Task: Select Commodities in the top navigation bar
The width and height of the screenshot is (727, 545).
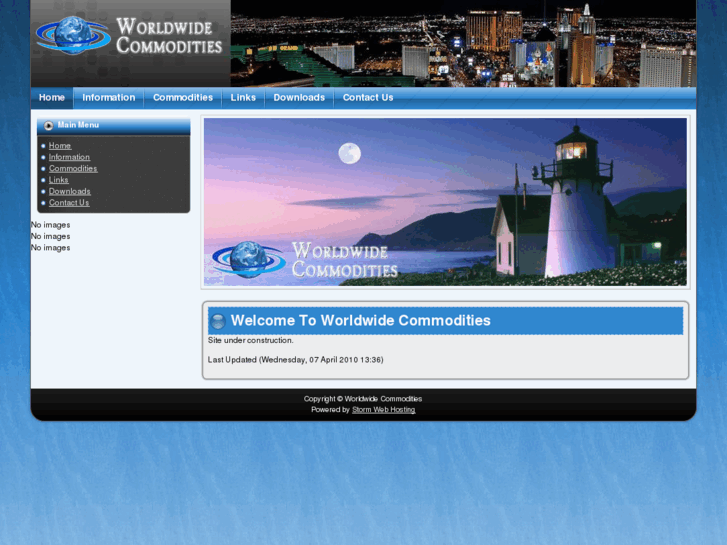Action: tap(182, 98)
